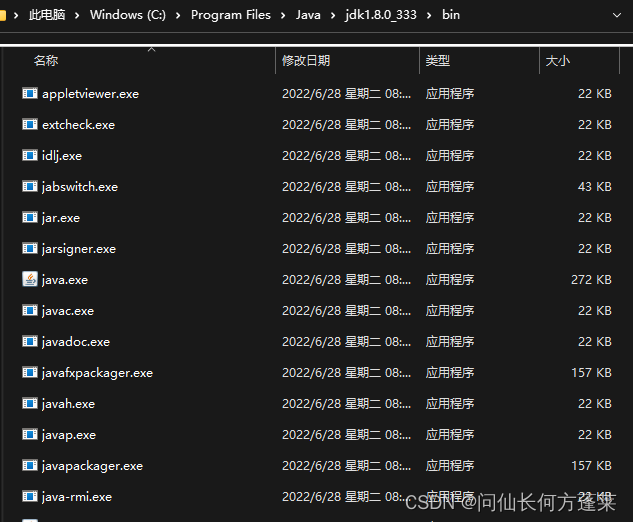Click 43 KB size of jabswitch.exe

point(595,187)
